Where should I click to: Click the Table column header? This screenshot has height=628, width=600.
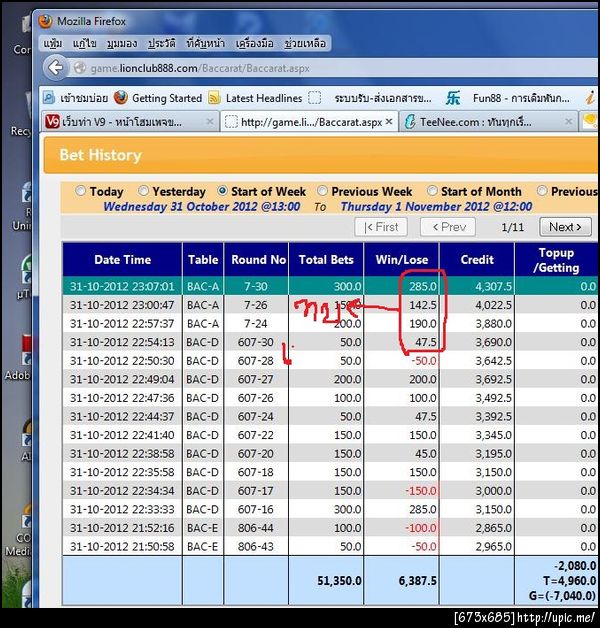[x=203, y=260]
